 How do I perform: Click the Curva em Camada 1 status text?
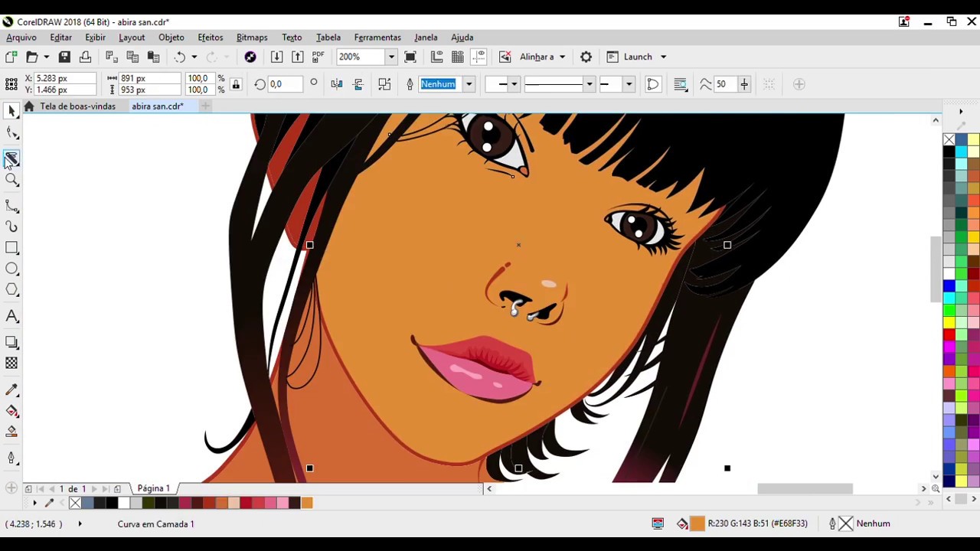point(156,524)
